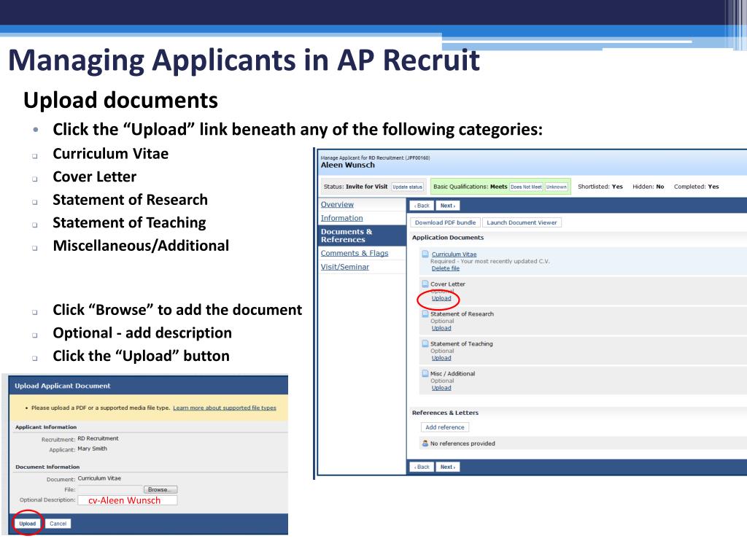Click the top Back button
This screenshot has height=560, width=747.
(422, 206)
